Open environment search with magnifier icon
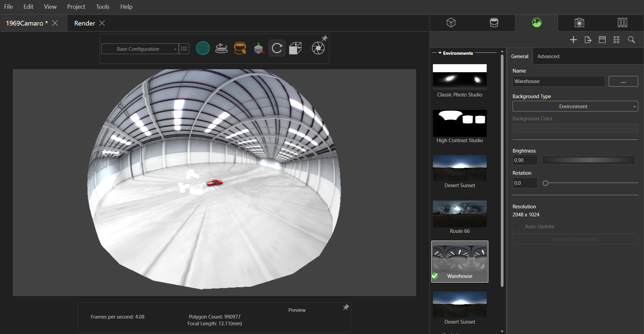Screen dimensions: 644x334 [631, 40]
